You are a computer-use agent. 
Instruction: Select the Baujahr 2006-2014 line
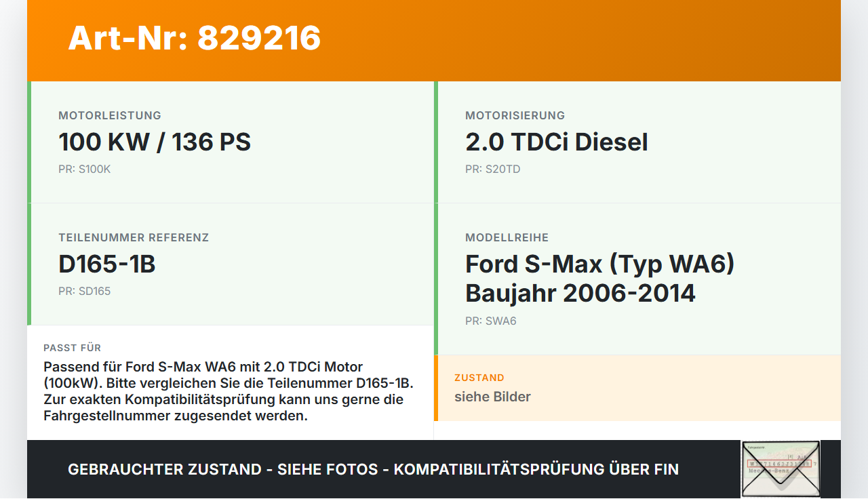coord(580,294)
